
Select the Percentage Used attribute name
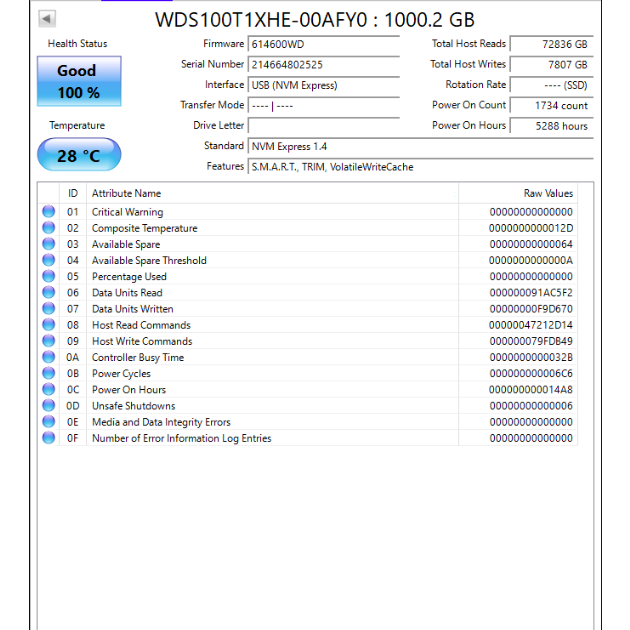click(x=129, y=276)
